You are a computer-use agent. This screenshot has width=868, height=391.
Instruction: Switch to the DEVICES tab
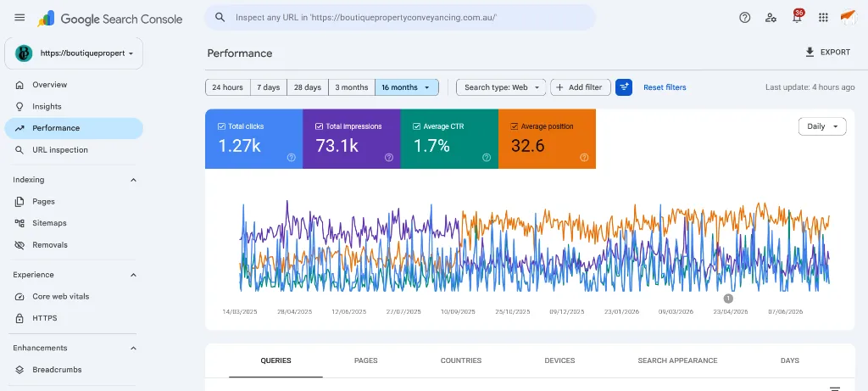pos(559,360)
